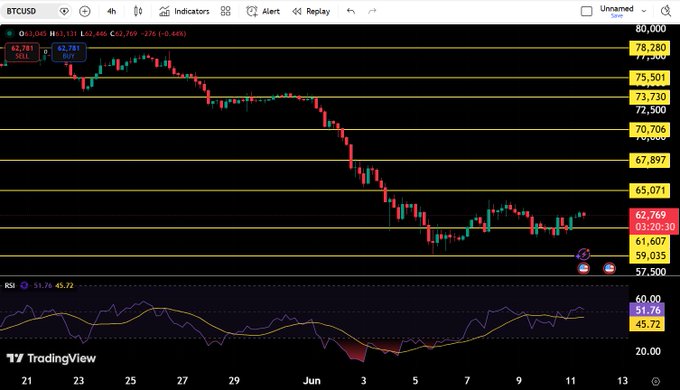The width and height of the screenshot is (680, 390).
Task: Open the Indicators dialog
Action: [184, 11]
